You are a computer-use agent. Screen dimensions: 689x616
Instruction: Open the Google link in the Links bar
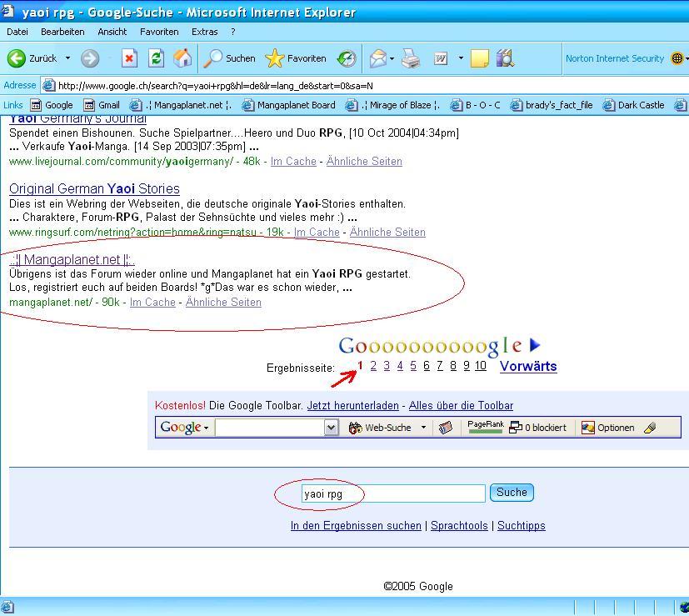[x=52, y=105]
